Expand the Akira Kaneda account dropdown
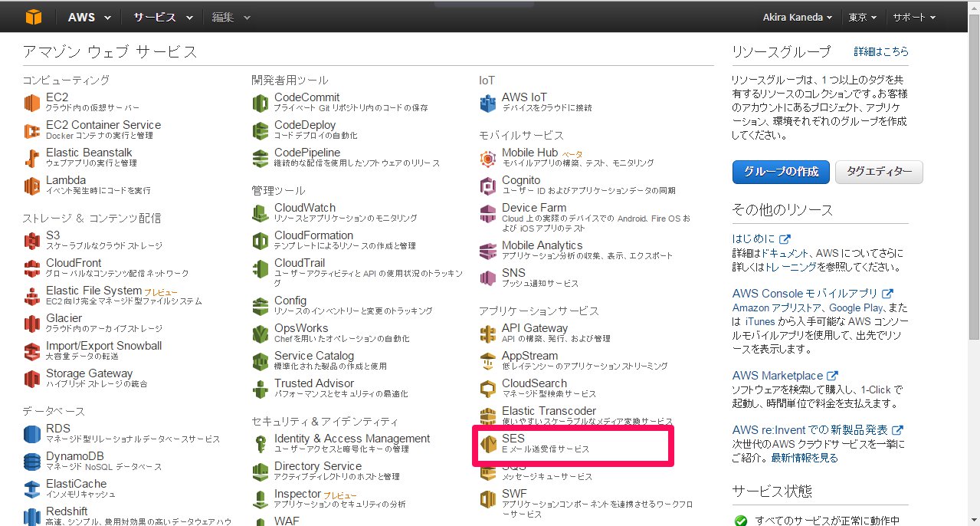 tap(798, 17)
